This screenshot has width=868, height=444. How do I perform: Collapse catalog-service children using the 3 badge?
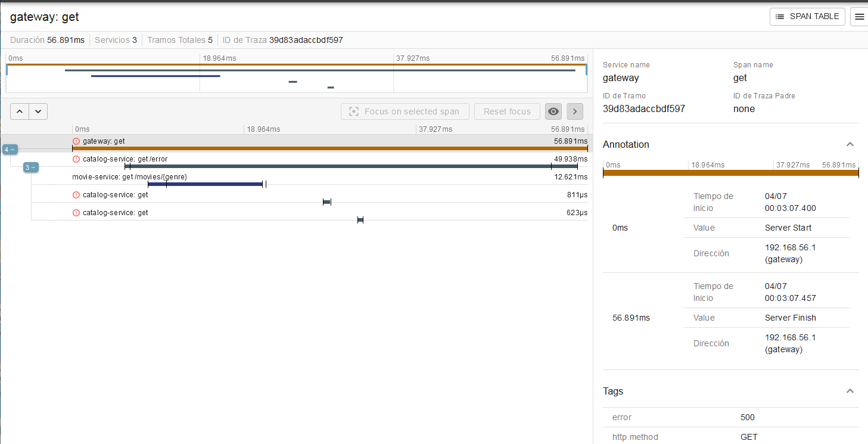click(30, 167)
